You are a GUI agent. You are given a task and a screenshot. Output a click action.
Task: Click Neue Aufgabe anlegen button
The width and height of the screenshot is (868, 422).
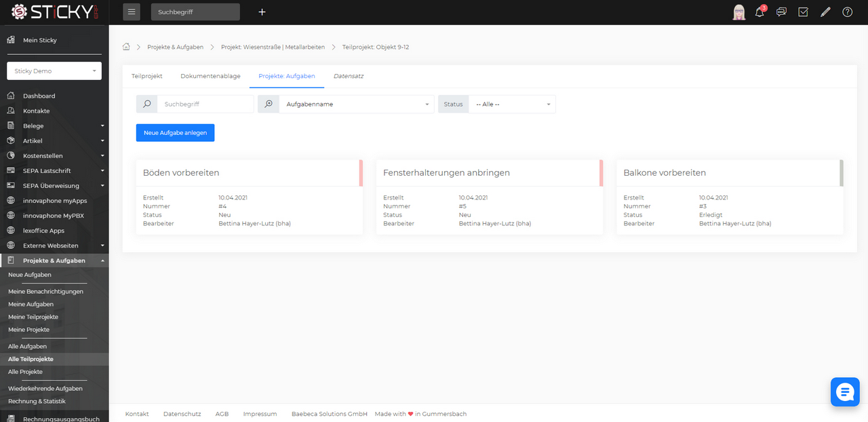175,132
